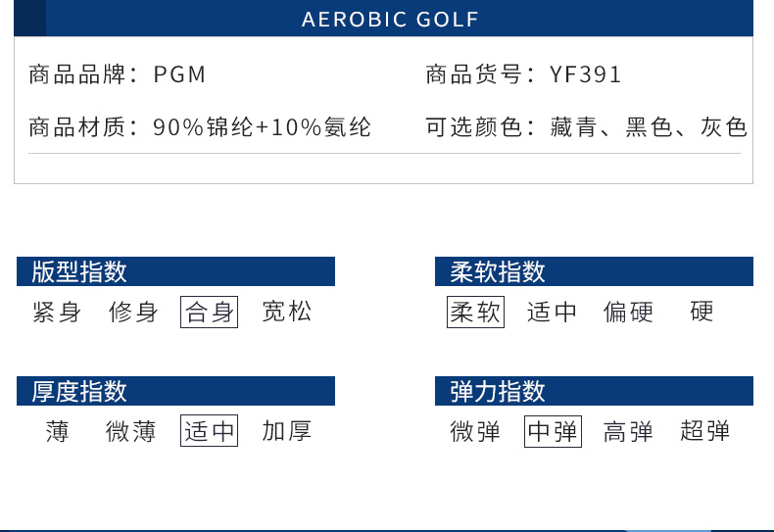Screen dimensions: 774x532
Task: Click the boxed 合身 fit option
Action: [x=210, y=313]
